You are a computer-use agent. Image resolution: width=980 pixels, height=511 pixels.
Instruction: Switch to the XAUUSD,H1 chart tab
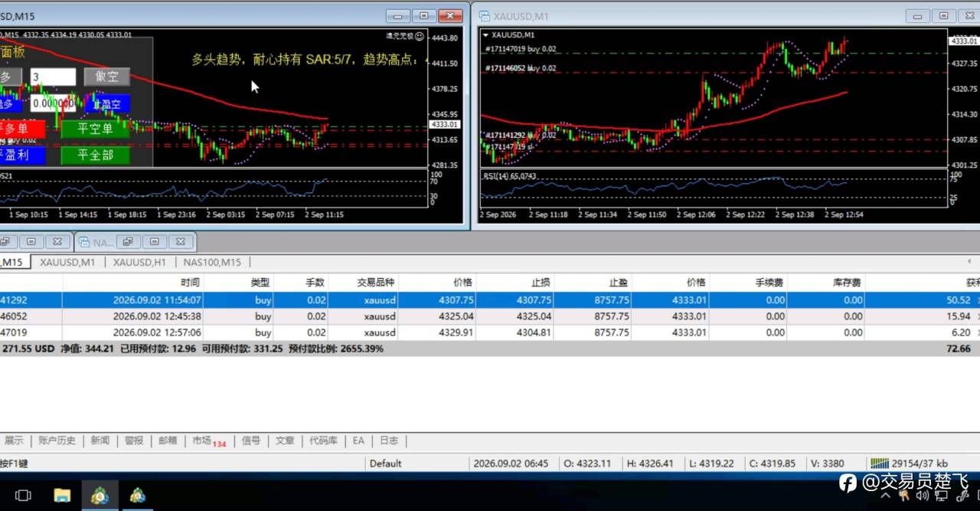click(139, 262)
